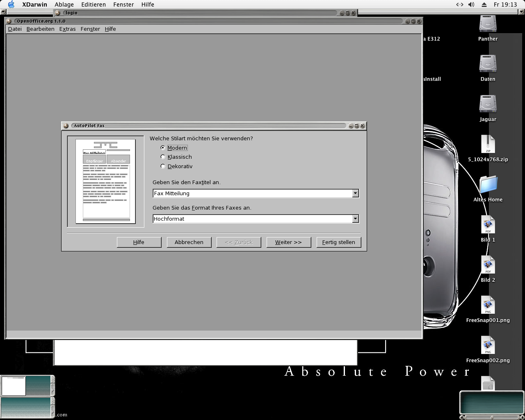Open the Apple menu
This screenshot has height=420, width=525.
[x=11, y=5]
